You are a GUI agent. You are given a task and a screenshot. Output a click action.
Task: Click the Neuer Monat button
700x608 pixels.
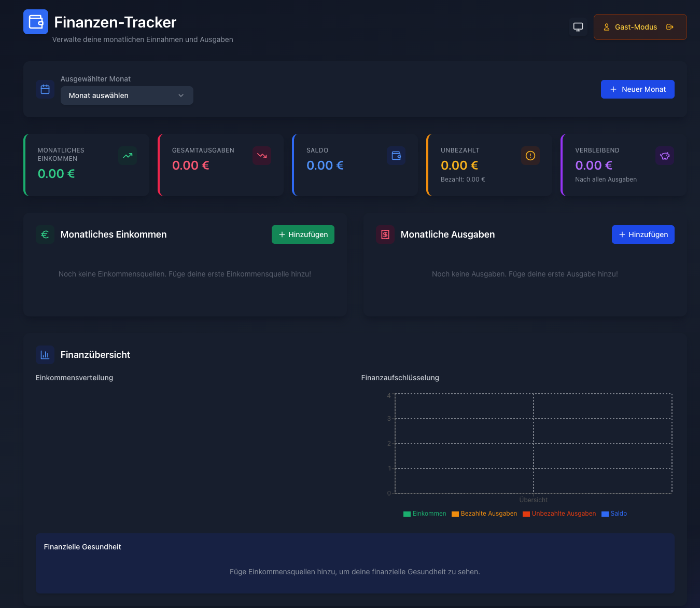point(637,89)
